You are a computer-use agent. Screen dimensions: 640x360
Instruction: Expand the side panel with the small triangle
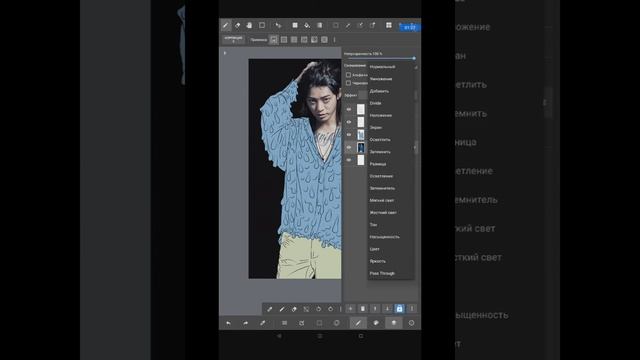[225, 53]
